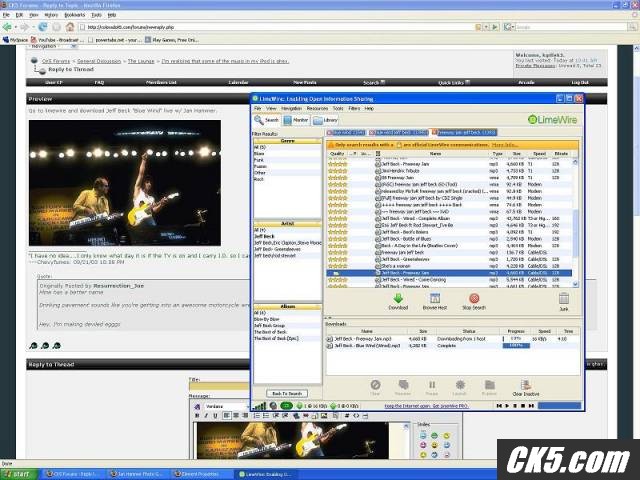Viewport: 640px width, 480px height.
Task: Open the Verdana font dropdown
Action: pos(227,407)
